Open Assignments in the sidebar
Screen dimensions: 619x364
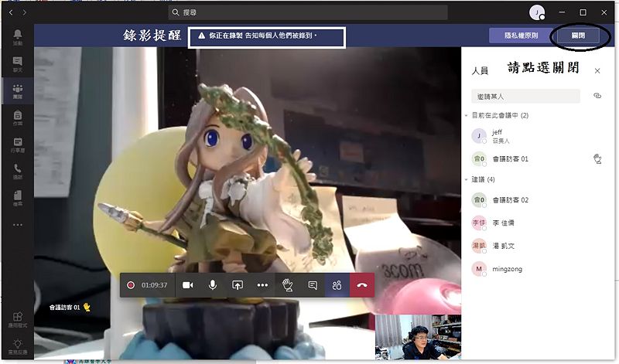18,117
